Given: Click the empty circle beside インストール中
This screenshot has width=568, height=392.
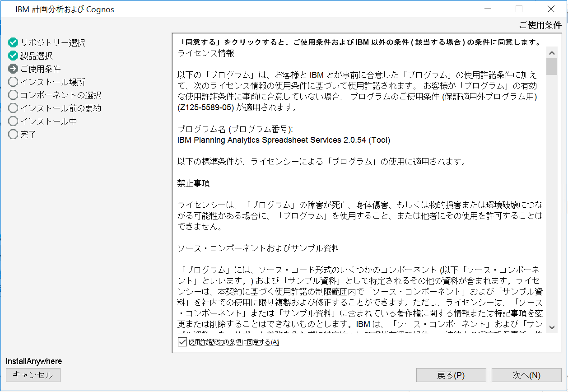Looking at the screenshot, I should coord(13,121).
